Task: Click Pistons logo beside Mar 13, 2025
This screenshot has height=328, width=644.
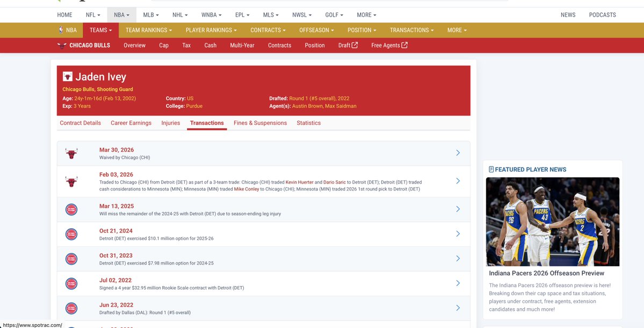Action: [x=71, y=209]
